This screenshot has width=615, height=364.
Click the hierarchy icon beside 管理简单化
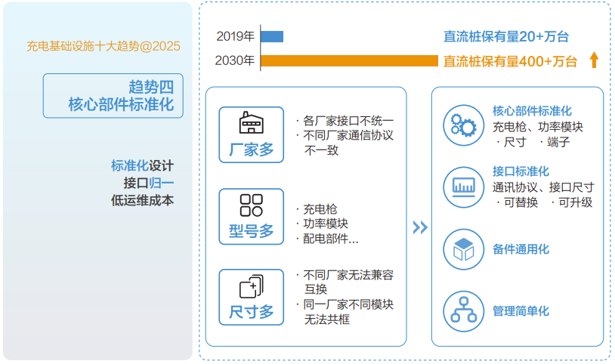[462, 310]
